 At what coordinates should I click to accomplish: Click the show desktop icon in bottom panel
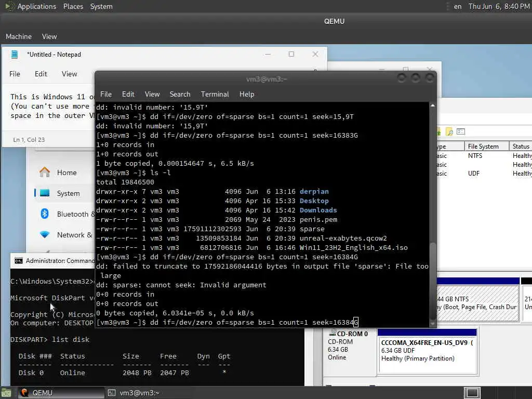point(6,393)
